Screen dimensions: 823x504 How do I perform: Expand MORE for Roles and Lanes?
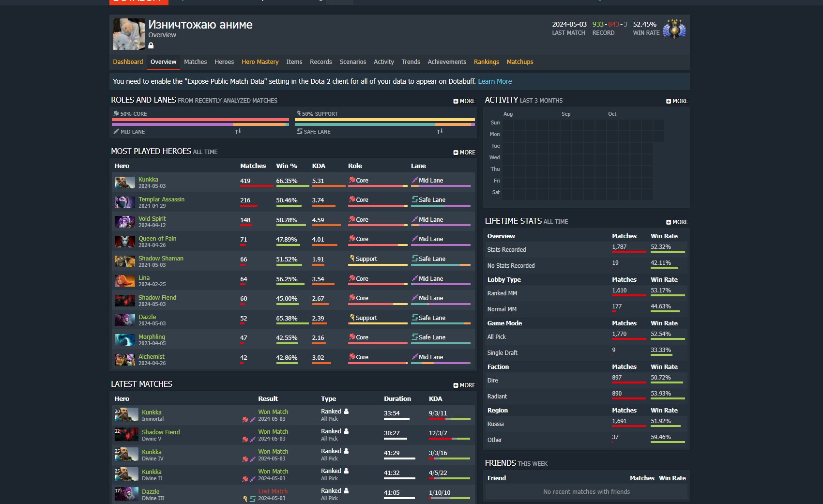[464, 101]
